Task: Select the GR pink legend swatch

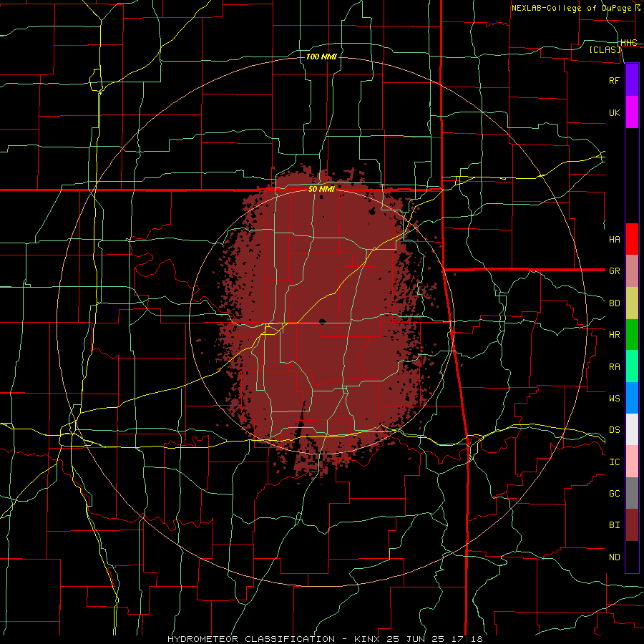Action: 632,271
